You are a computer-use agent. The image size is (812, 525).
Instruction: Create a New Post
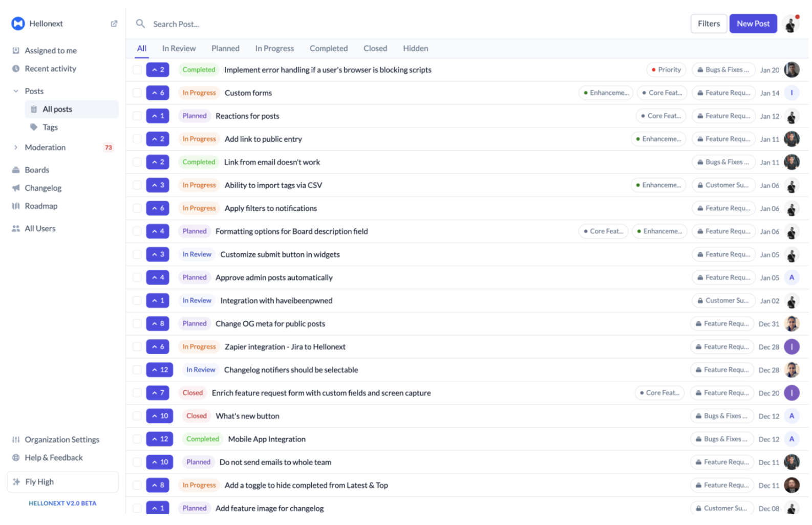coord(753,24)
